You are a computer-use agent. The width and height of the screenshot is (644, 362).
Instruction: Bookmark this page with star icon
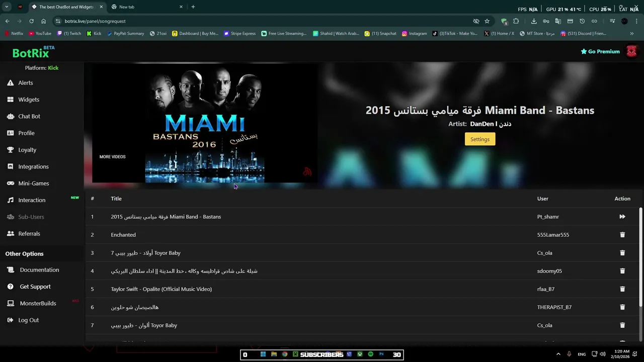tap(487, 21)
